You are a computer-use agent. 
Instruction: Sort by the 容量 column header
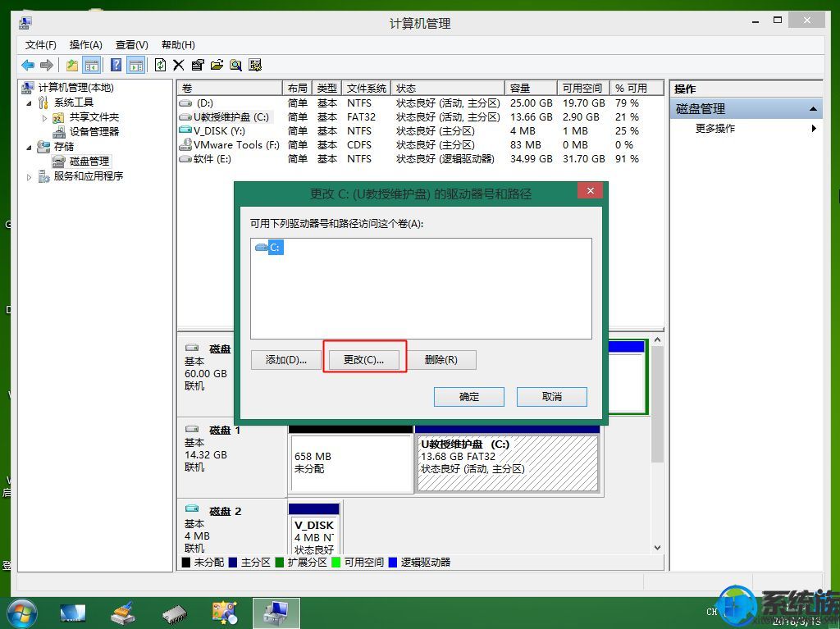[x=531, y=88]
